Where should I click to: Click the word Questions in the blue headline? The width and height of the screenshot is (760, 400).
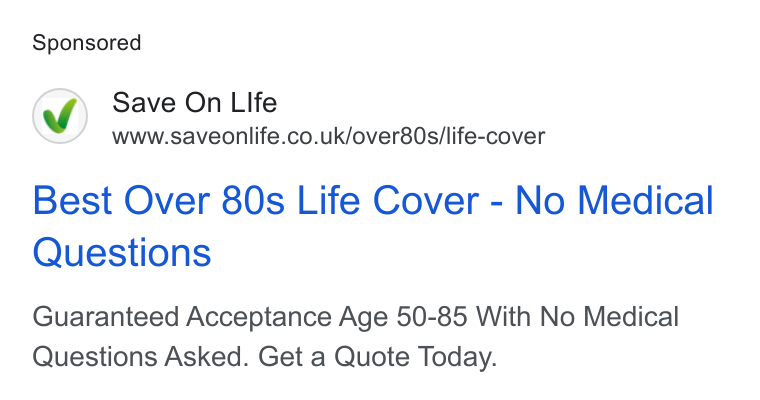[x=122, y=253]
